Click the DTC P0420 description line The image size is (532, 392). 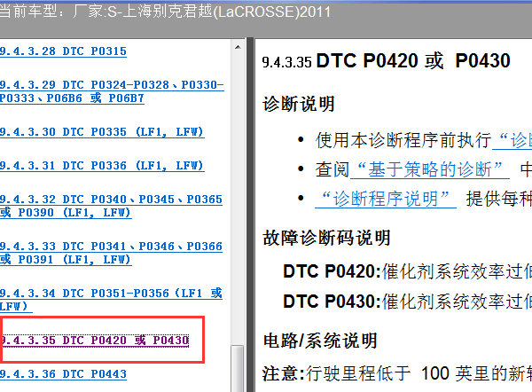[408, 271]
